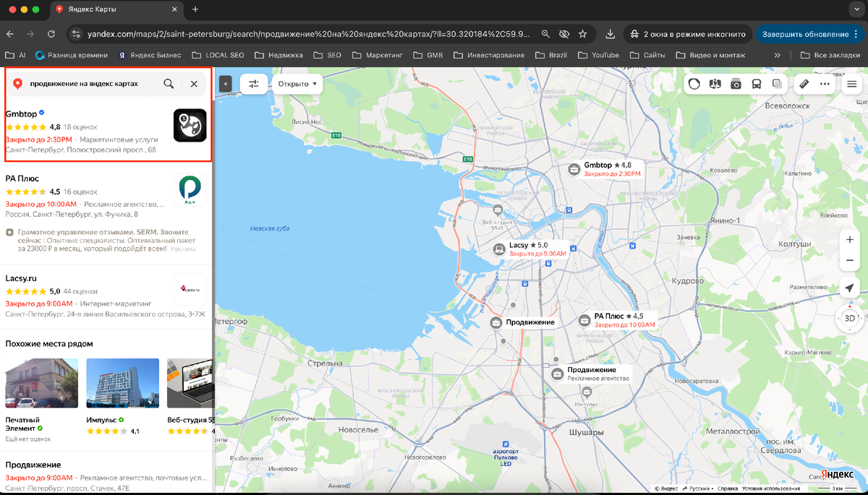Collapse the sidebar panel using the arrow button
Image resolution: width=868 pixels, height=495 pixels.
[226, 84]
